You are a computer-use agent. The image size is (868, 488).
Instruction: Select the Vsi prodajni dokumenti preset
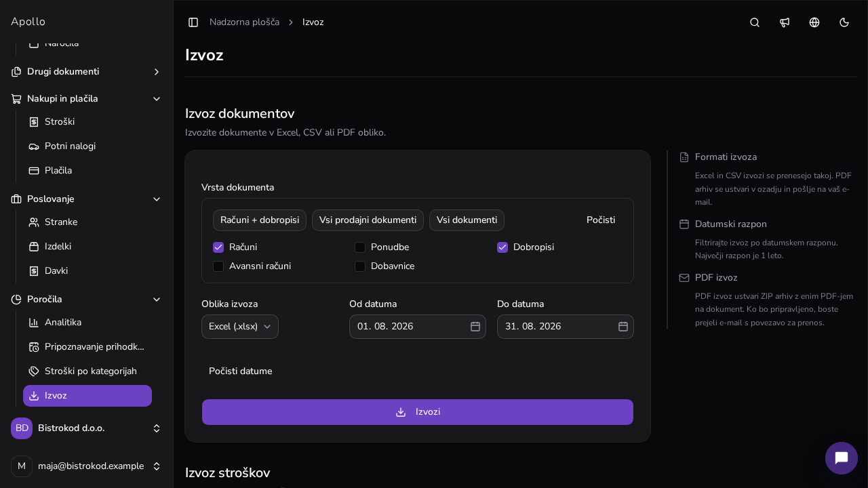point(368,220)
